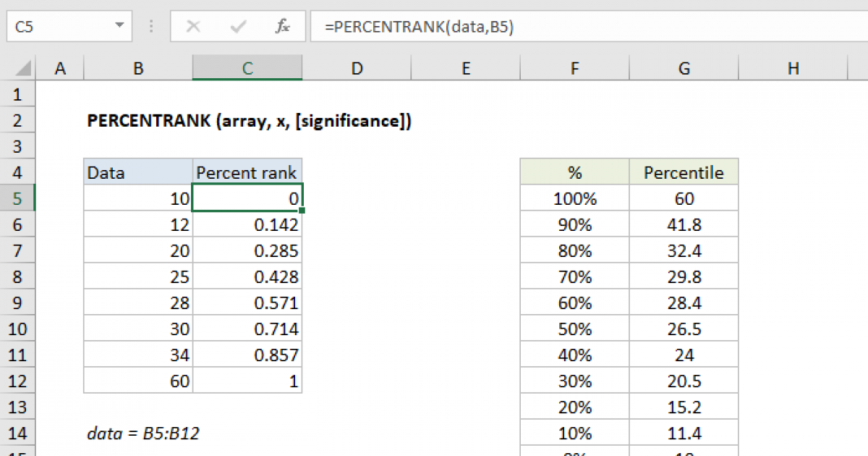
Task: Select the cell showing 41.8
Action: (x=684, y=224)
